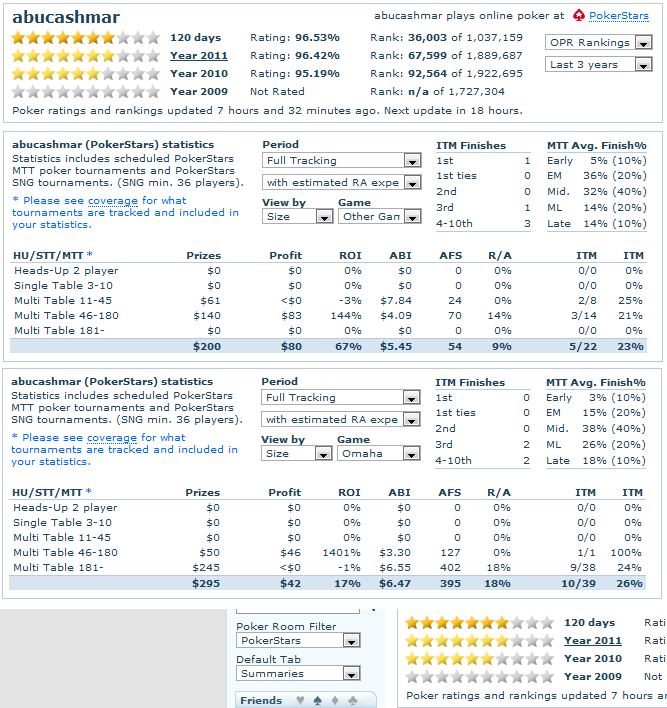The image size is (667, 708).
Task: Click the 'Multi Table 46-180' row in first table
Action: [x=329, y=316]
